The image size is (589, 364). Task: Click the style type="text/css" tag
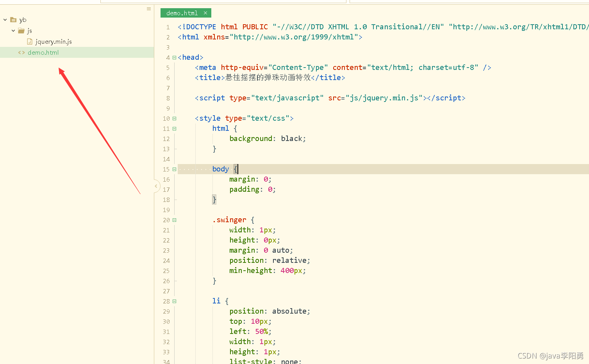tap(244, 118)
